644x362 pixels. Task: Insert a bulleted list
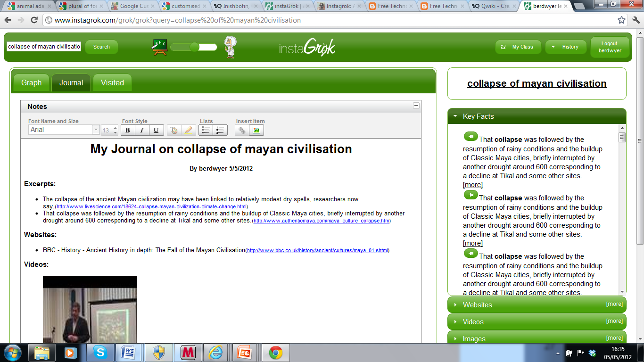tap(206, 130)
